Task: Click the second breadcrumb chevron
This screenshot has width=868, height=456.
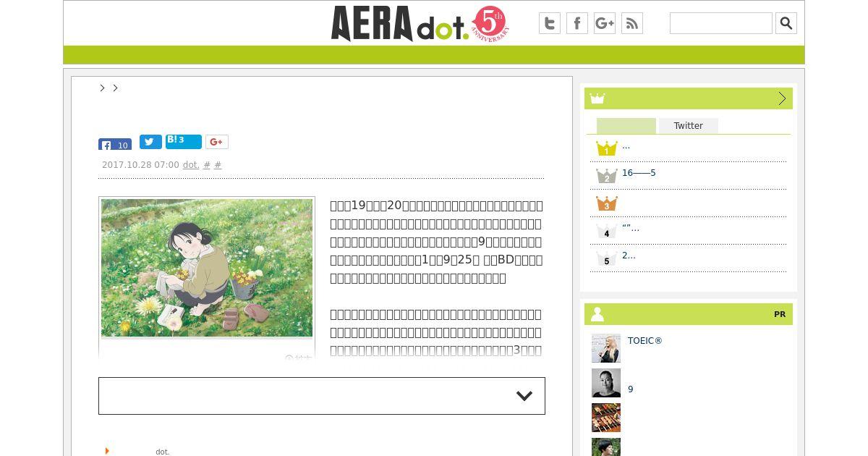Action: 115,88
